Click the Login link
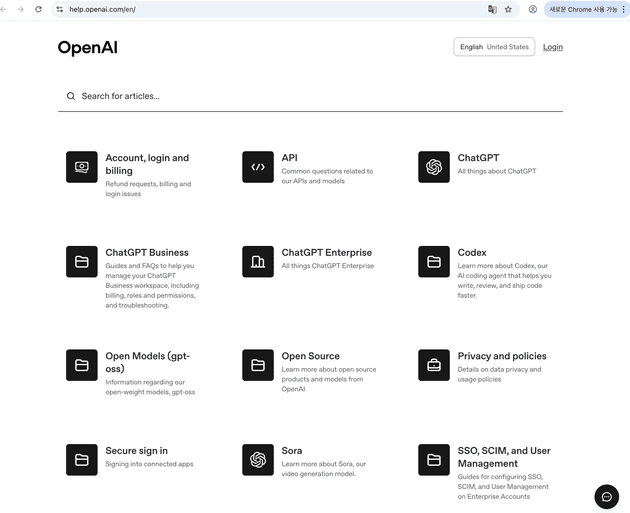Screen dimensions: 630x513 tap(552, 47)
